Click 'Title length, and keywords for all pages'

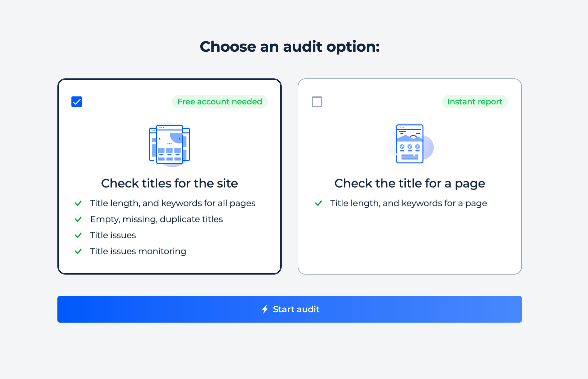pyautogui.click(x=173, y=203)
